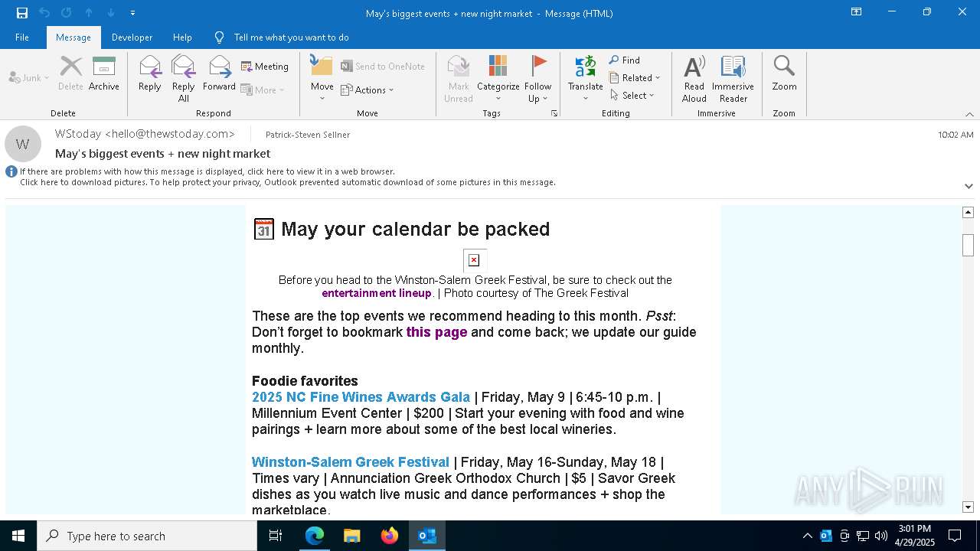Open Ribbon Display Options in the title bar
Image resolution: width=980 pixels, height=551 pixels.
[x=857, y=12]
